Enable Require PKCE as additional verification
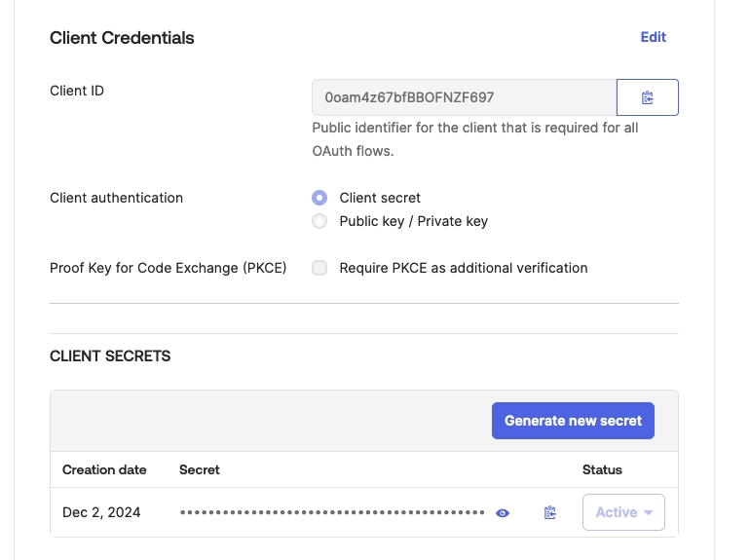 (319, 268)
